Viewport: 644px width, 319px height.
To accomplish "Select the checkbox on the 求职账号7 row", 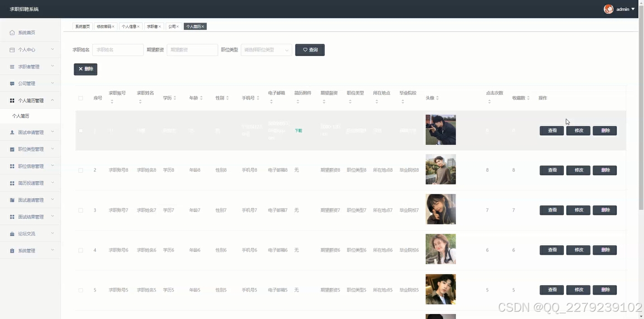I will (x=80, y=210).
